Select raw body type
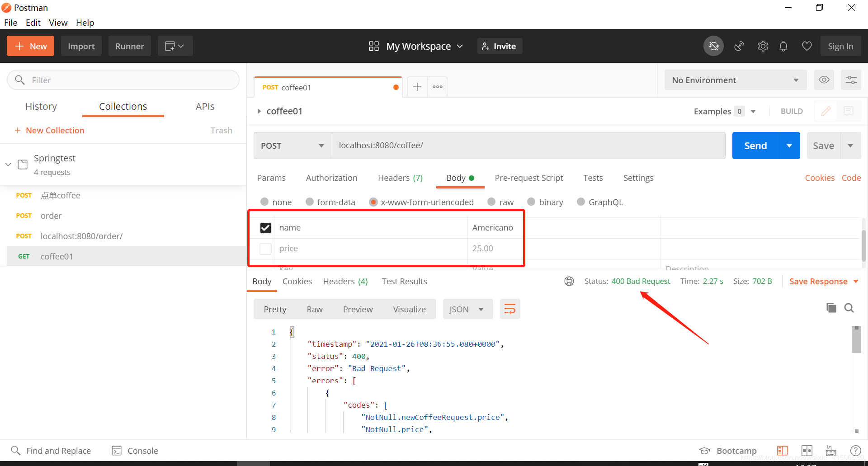 click(491, 202)
